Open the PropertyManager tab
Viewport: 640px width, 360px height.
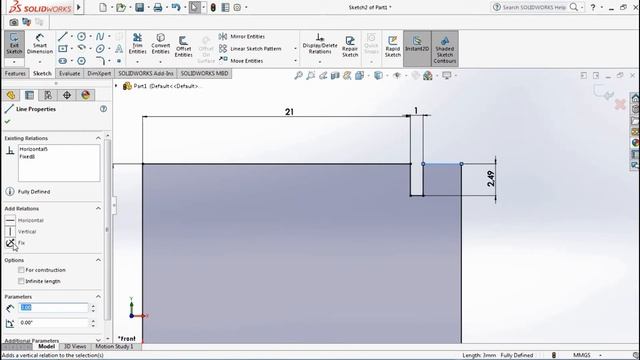click(x=29, y=95)
